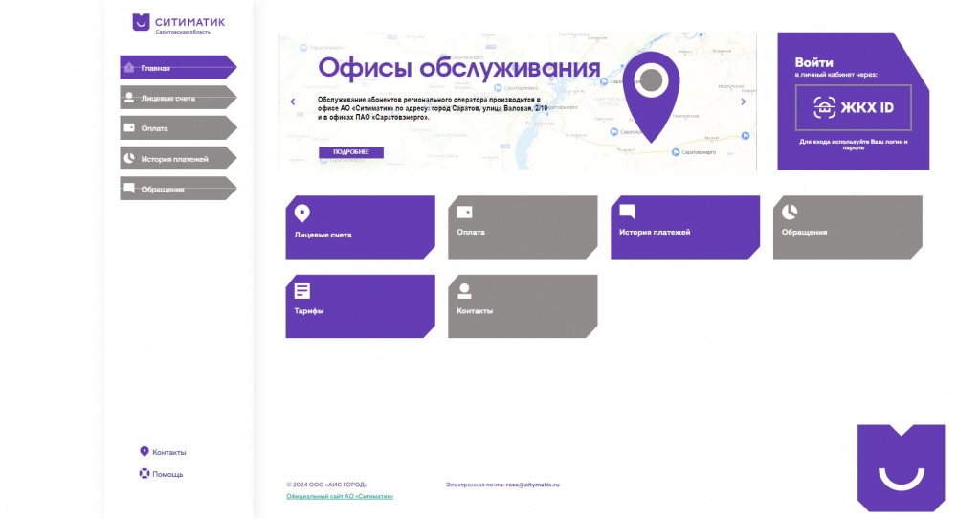The width and height of the screenshot is (980, 519).
Task: Open the gray Обращения tile
Action: point(848,228)
